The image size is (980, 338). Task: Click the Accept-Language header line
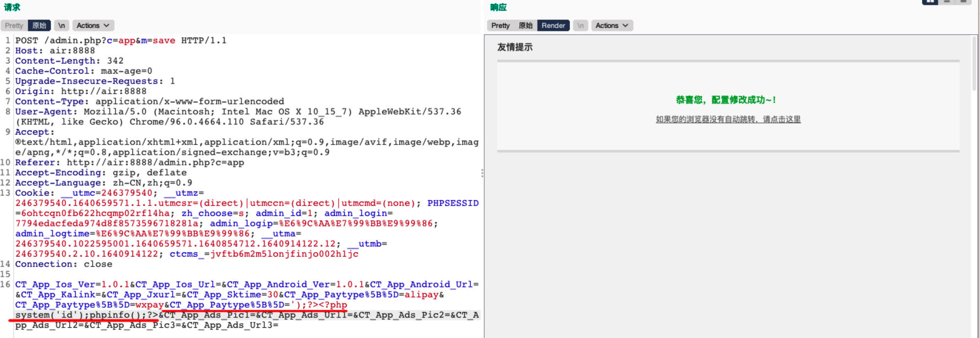pos(103,183)
